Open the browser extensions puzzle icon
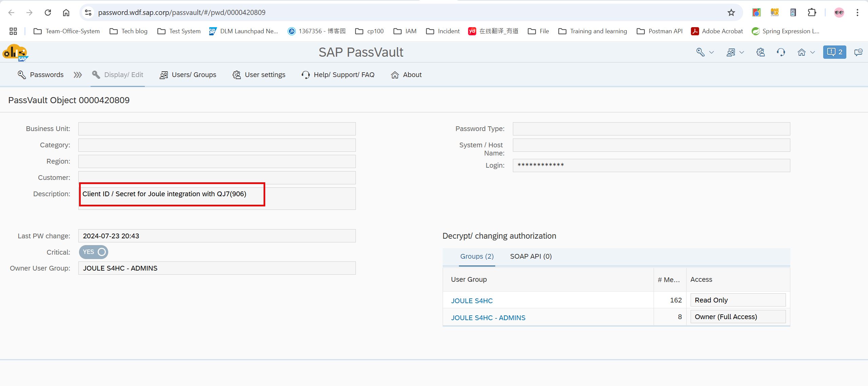Screen dimensions: 868x386 812,13
